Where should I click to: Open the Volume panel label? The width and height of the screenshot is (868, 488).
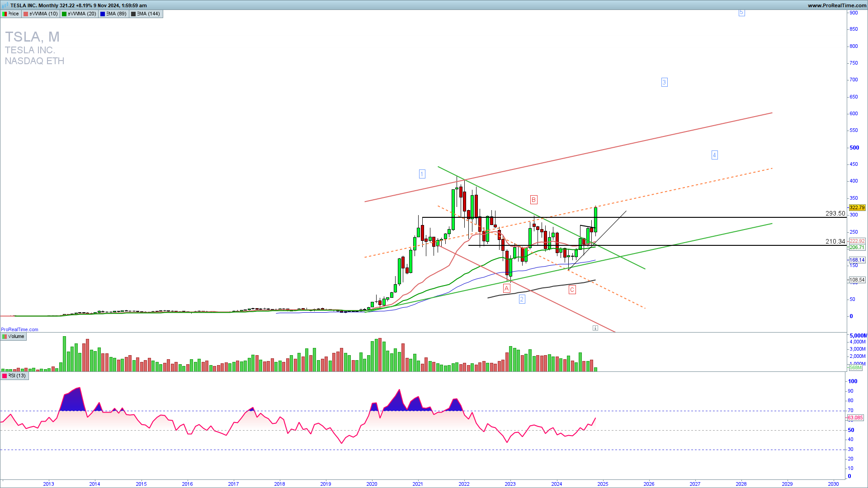click(14, 336)
